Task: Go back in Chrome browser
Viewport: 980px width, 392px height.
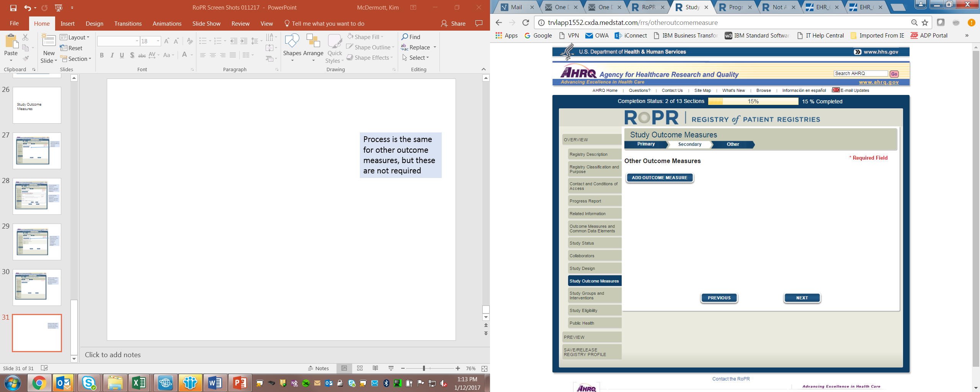Action: coord(498,23)
